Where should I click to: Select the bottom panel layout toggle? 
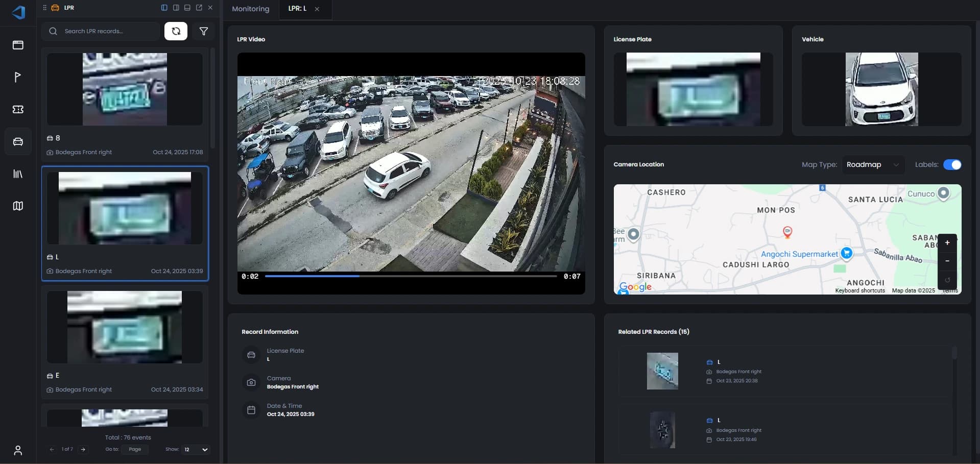click(x=187, y=8)
